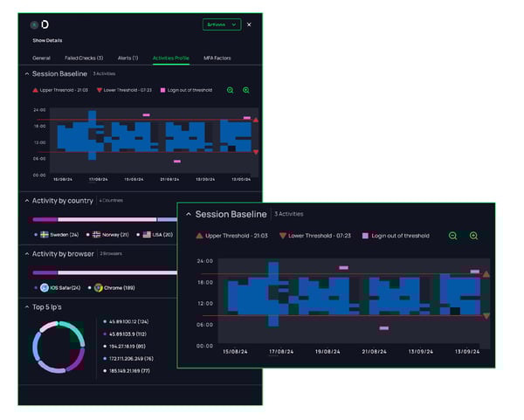The height and width of the screenshot is (420, 524).
Task: Select IP 172.111.206.249 (76) in list
Action: 131,359
